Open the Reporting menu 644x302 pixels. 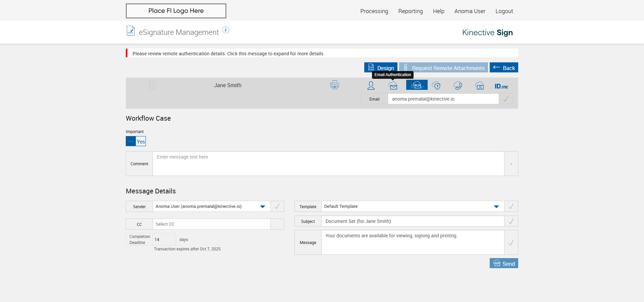(x=410, y=11)
